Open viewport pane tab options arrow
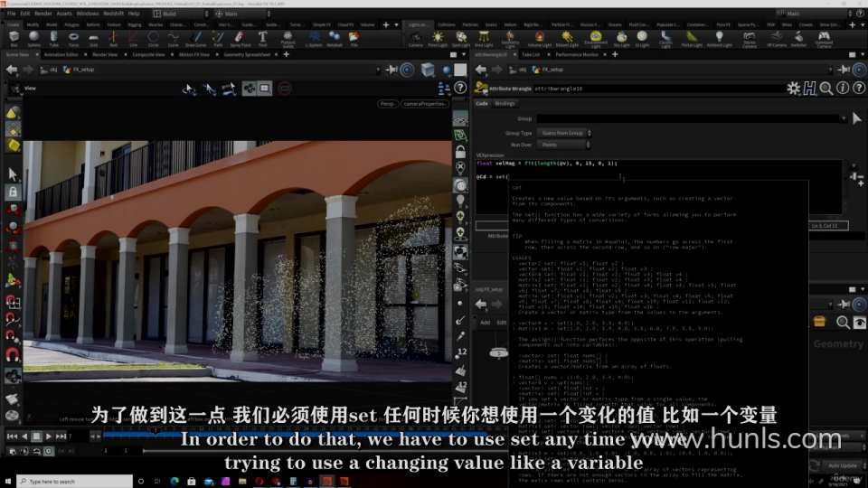Screen dimensions: 868x488 click(463, 55)
